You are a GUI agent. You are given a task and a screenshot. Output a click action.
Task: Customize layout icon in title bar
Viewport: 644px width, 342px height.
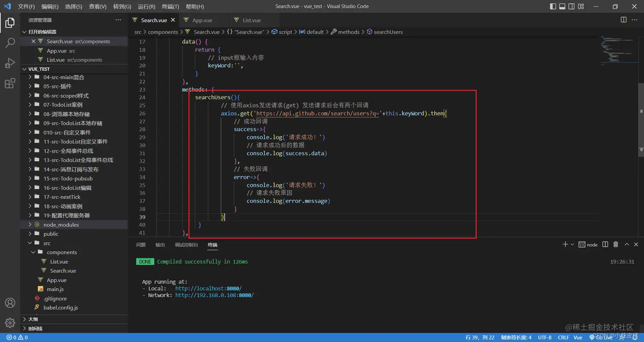pyautogui.click(x=581, y=6)
